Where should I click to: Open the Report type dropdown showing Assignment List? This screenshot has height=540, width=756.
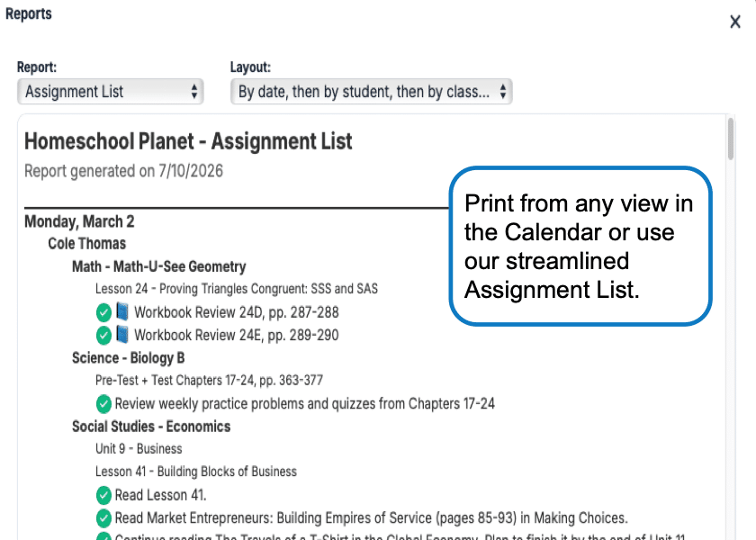click(x=111, y=92)
